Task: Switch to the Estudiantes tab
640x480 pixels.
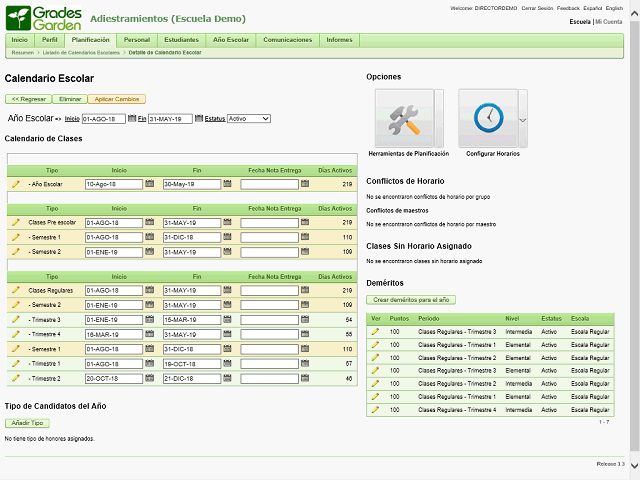Action: pos(181,40)
